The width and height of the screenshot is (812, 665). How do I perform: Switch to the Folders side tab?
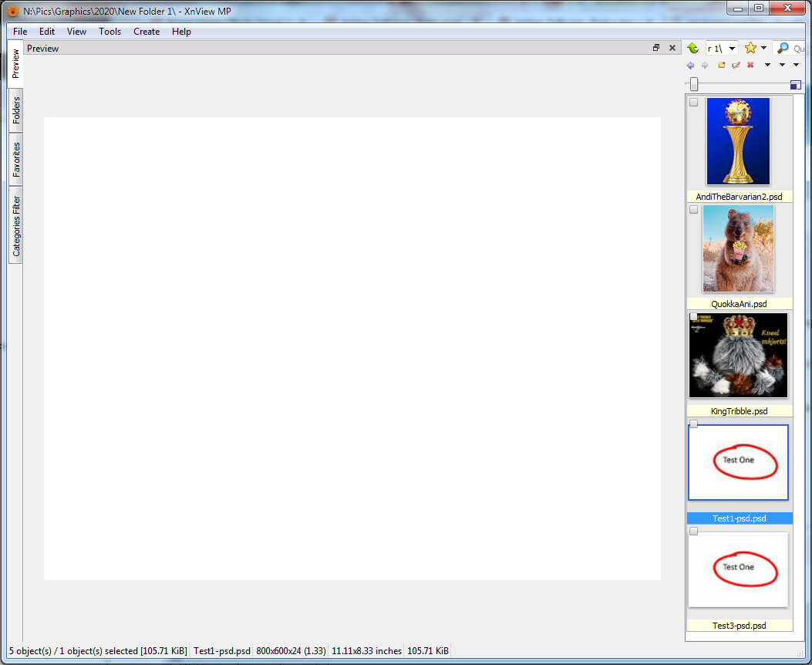[16, 110]
